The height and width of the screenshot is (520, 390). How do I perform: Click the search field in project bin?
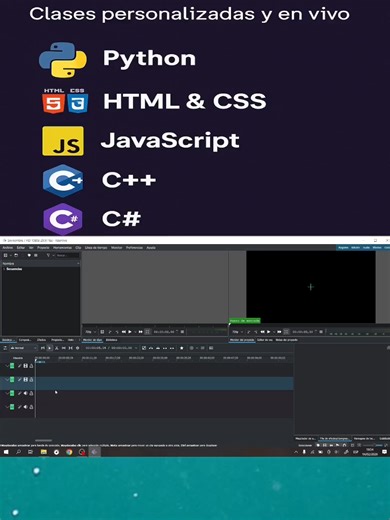(68, 255)
